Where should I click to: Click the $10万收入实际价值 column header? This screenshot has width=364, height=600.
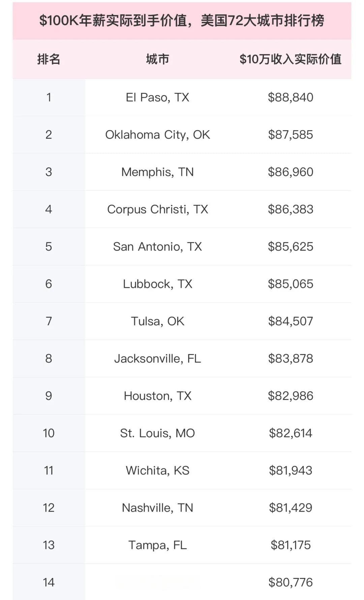290,59
